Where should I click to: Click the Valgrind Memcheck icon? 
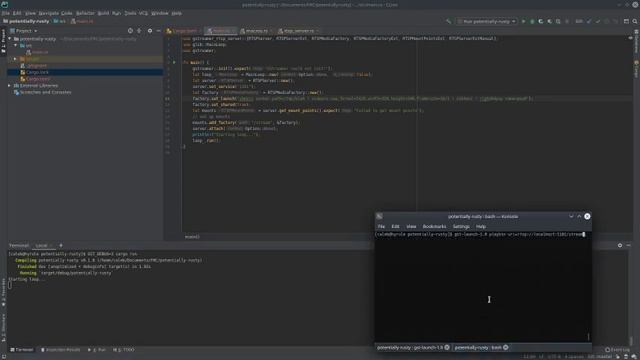[x=558, y=21]
